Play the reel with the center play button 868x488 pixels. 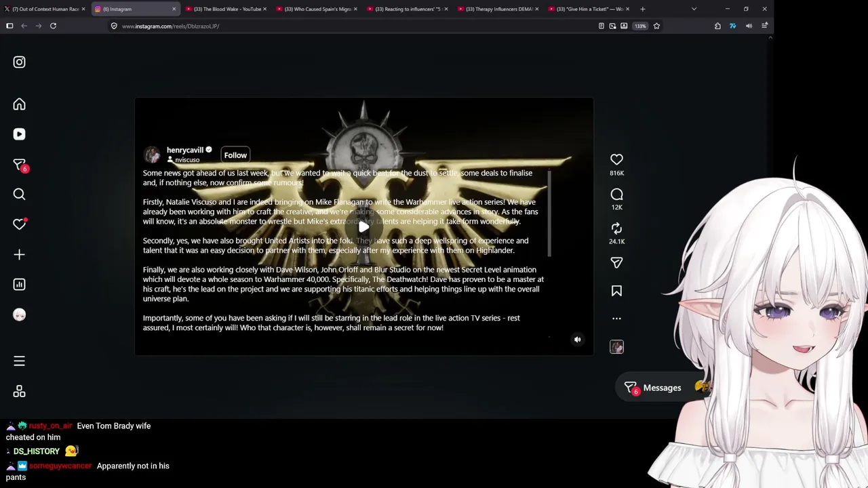pyautogui.click(x=363, y=226)
